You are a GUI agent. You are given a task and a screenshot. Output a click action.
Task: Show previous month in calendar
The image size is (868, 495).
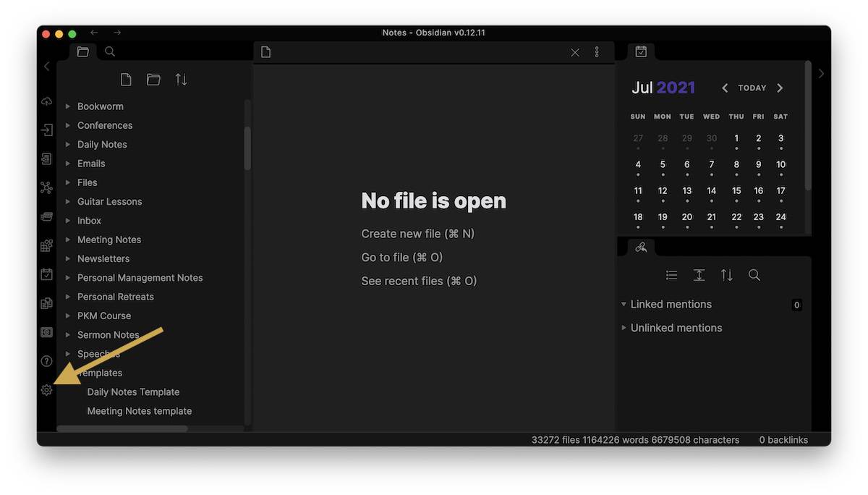point(725,88)
